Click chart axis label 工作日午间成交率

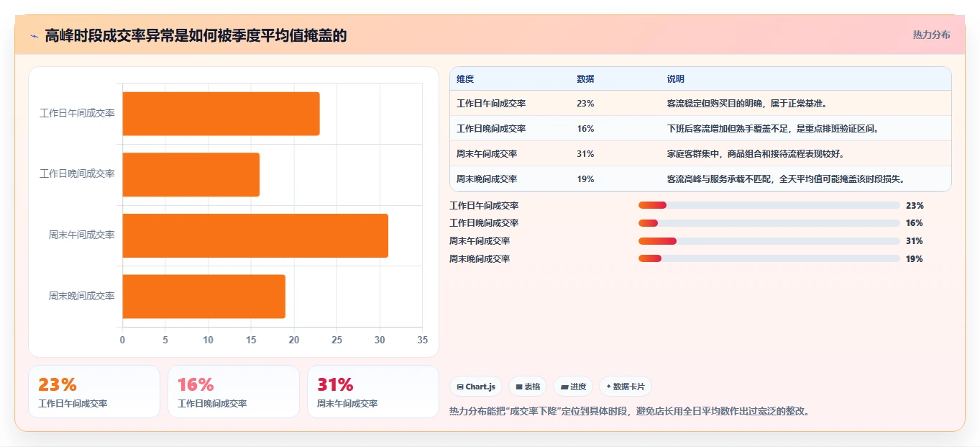click(77, 114)
